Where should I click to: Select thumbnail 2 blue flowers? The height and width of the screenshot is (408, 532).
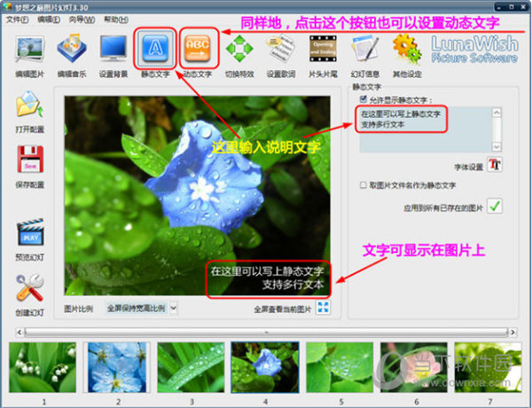coord(117,367)
